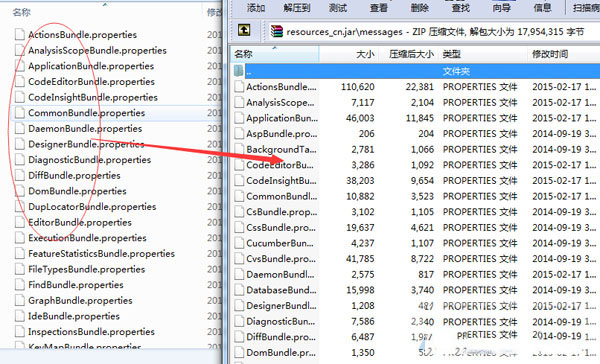Select DiagnosticBundle.properties in Explorer window
Viewport: 600px width, 364px height.
pyautogui.click(x=90, y=160)
